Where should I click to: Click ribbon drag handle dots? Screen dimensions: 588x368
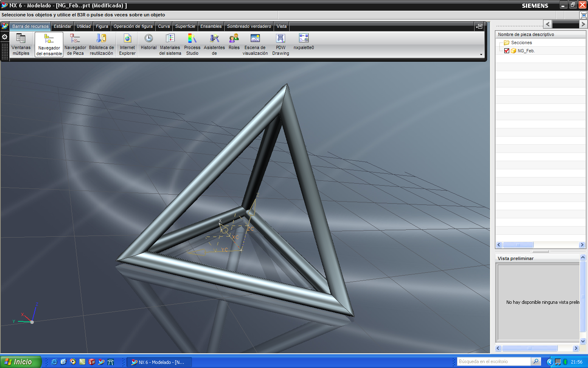click(x=5, y=51)
